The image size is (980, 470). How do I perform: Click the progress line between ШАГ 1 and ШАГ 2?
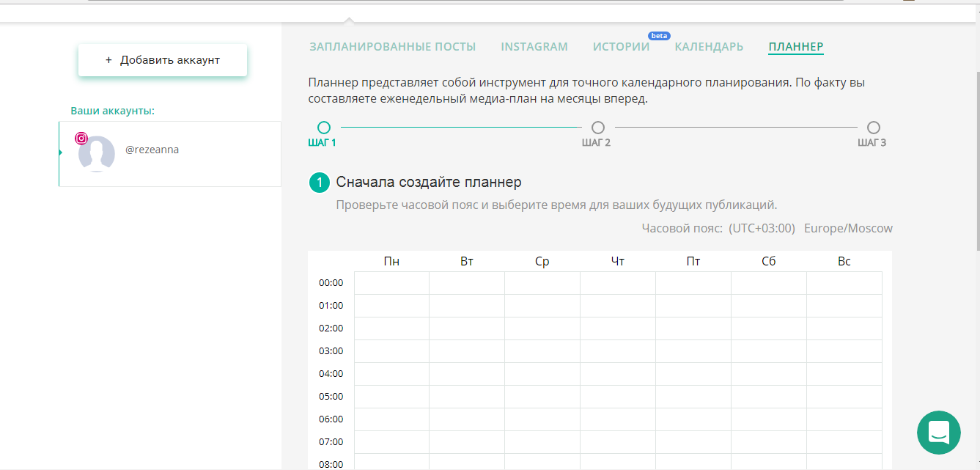pos(460,127)
